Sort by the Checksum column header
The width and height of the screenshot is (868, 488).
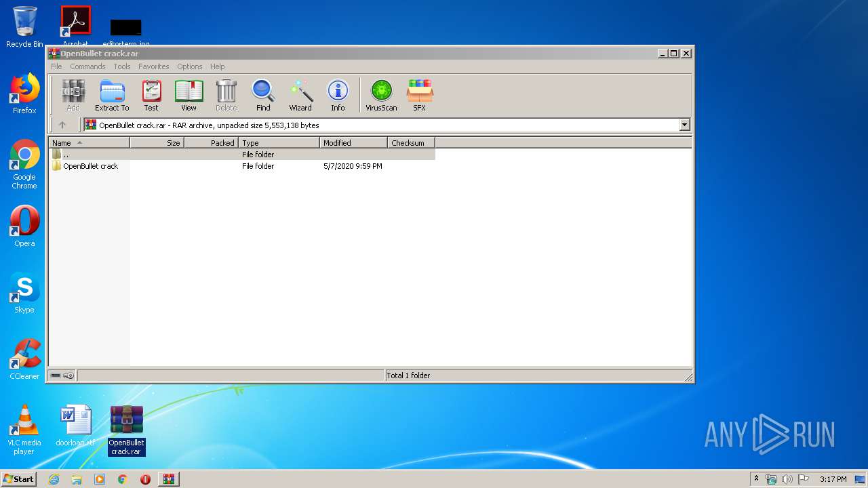[x=411, y=143]
